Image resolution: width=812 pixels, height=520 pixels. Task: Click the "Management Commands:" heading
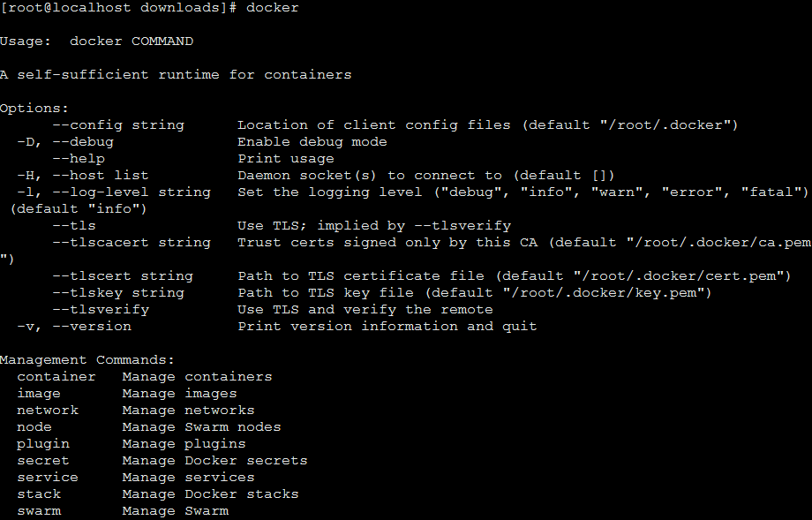pyautogui.click(x=87, y=360)
